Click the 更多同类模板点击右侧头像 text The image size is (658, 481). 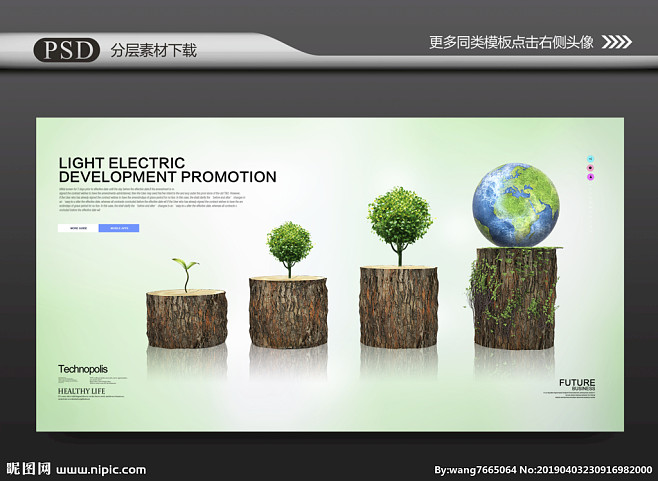click(511, 42)
